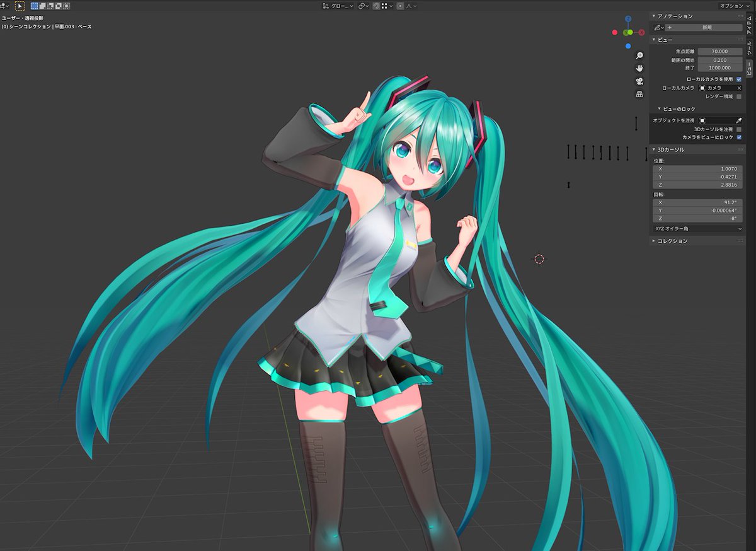
Task: Toggle the snapping magnet icon
Action: coord(376,6)
